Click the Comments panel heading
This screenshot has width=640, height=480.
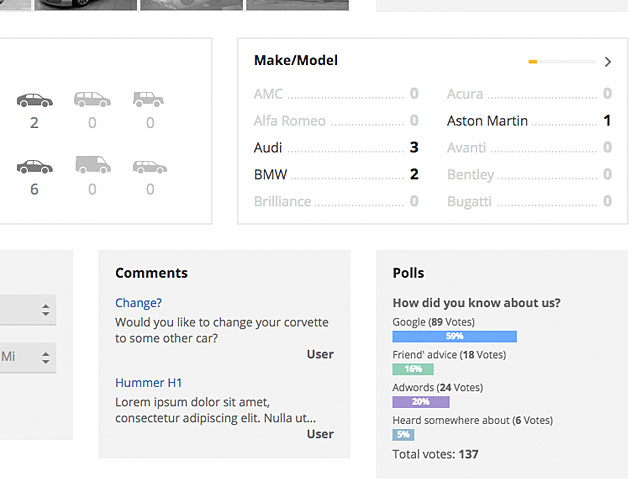click(x=151, y=273)
